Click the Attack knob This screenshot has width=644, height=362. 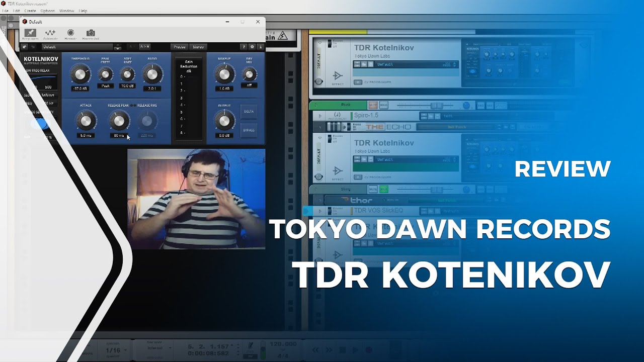pyautogui.click(x=85, y=121)
